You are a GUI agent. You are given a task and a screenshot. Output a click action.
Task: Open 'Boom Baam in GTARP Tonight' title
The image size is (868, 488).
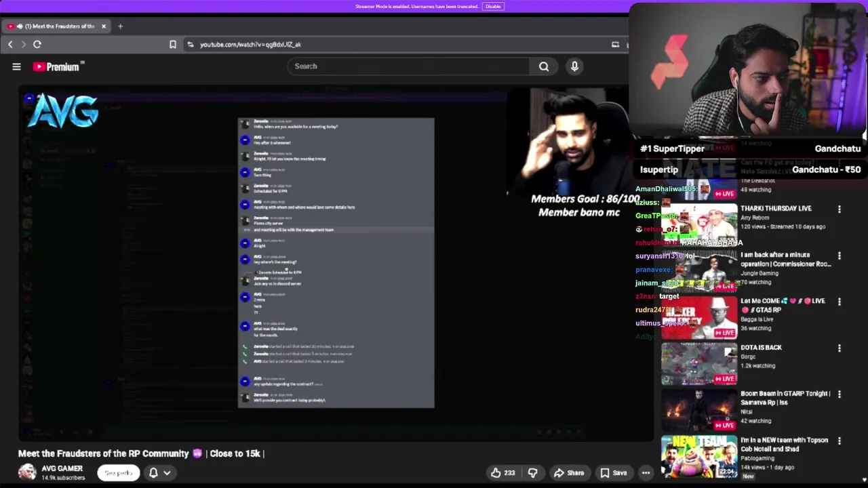[785, 398]
